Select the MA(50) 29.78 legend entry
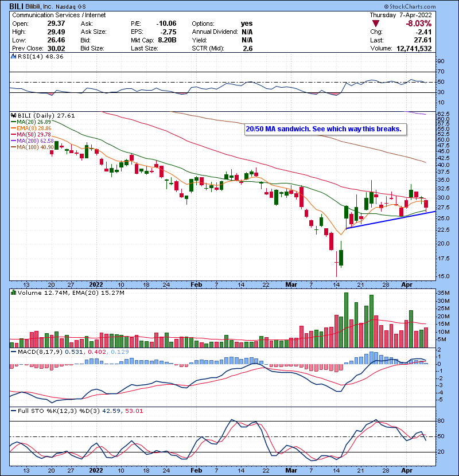This screenshot has height=476, width=459. (31, 134)
